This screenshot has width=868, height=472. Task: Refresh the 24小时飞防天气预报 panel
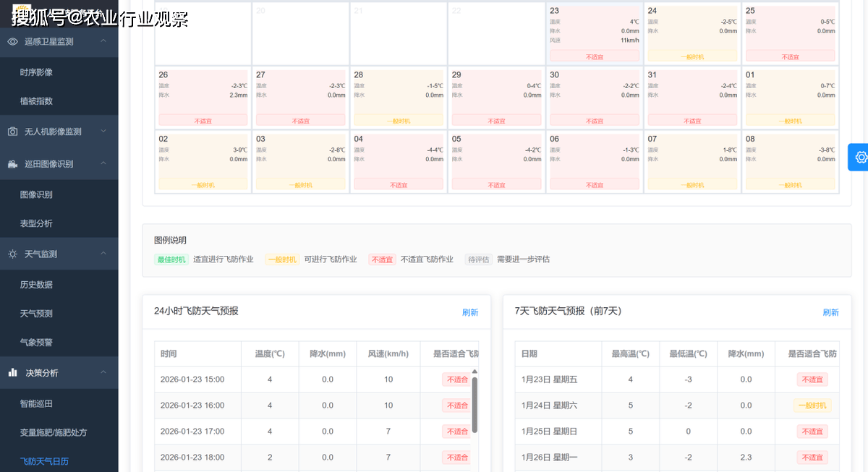(470, 312)
